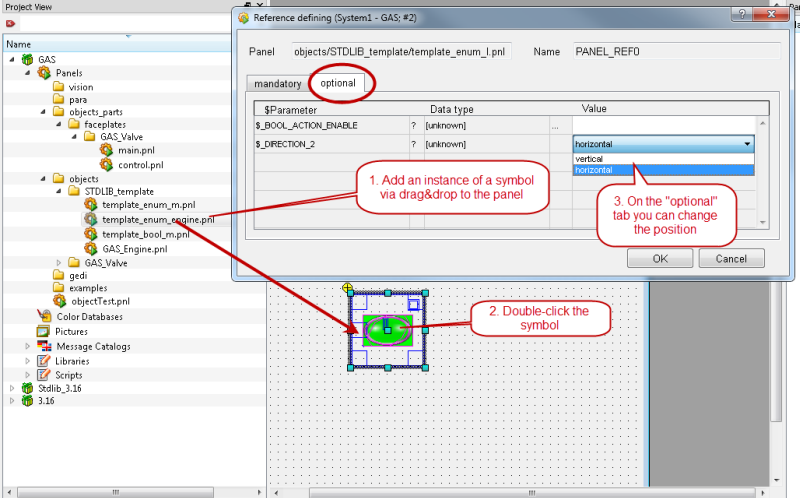Select template_enum_engine.pnl in the tree
800x498 pixels.
(158, 219)
